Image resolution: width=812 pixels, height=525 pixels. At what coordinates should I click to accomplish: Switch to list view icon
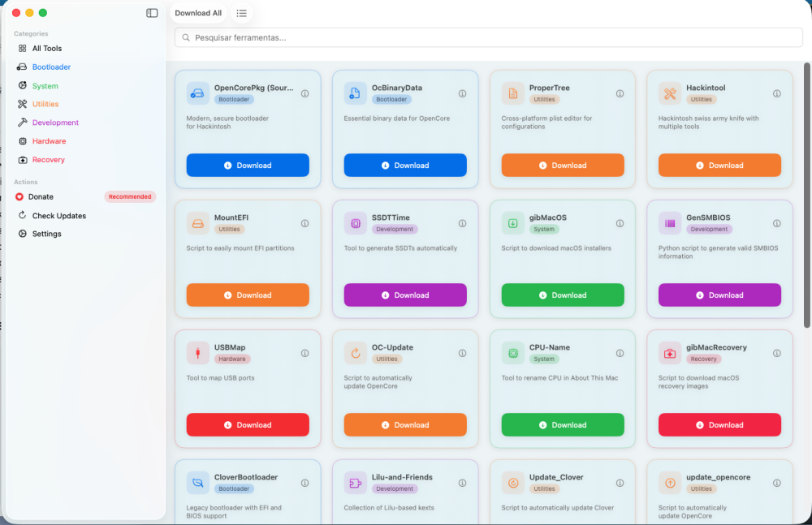tap(241, 13)
